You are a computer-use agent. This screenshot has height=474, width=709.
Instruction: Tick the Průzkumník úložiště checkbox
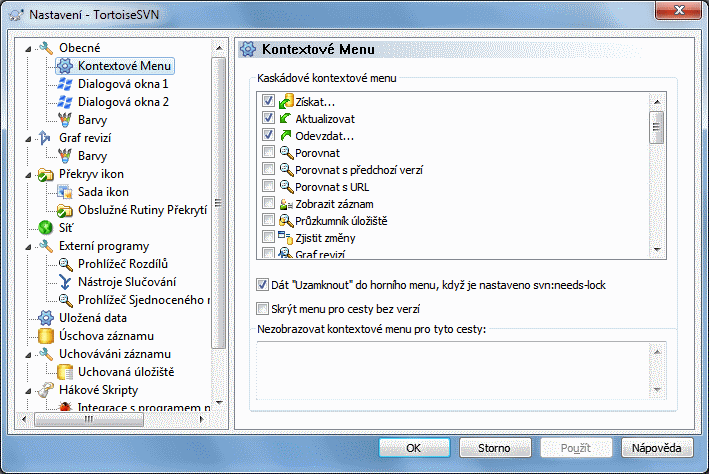tap(268, 220)
